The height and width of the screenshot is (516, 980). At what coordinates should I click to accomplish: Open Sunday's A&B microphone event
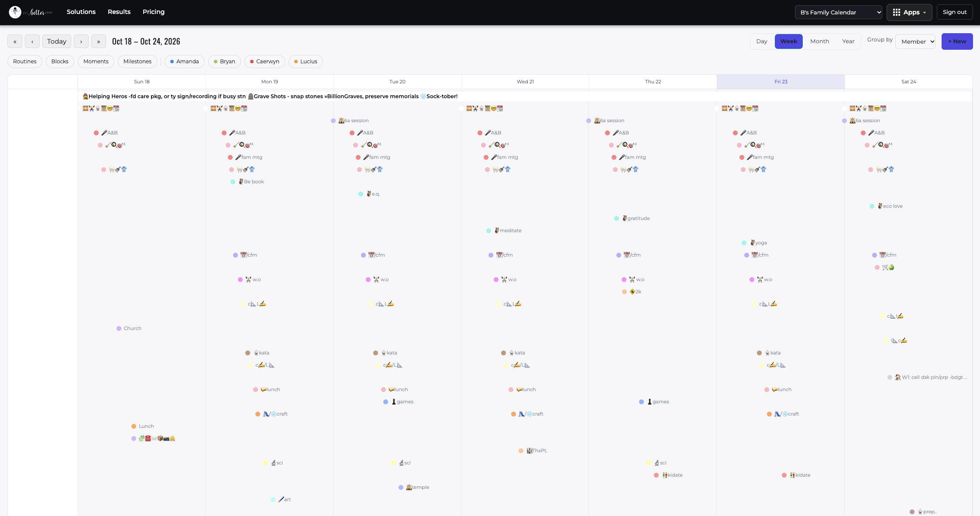click(106, 133)
